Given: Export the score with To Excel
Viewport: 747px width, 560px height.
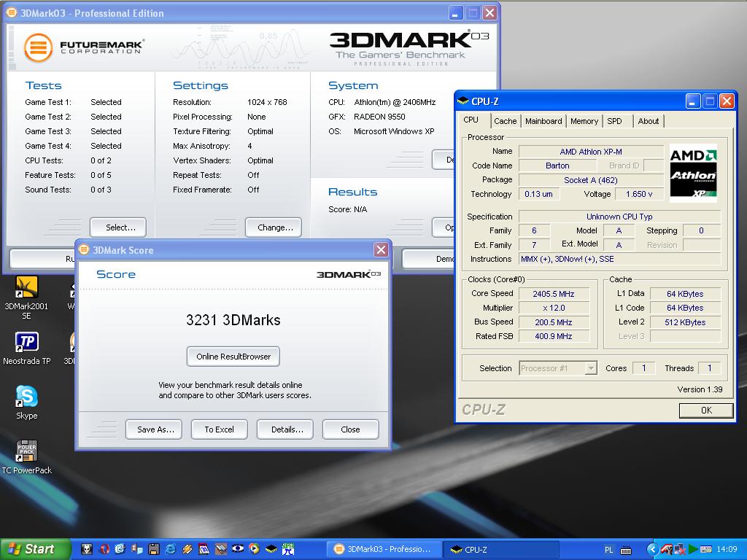Looking at the screenshot, I should (219, 429).
